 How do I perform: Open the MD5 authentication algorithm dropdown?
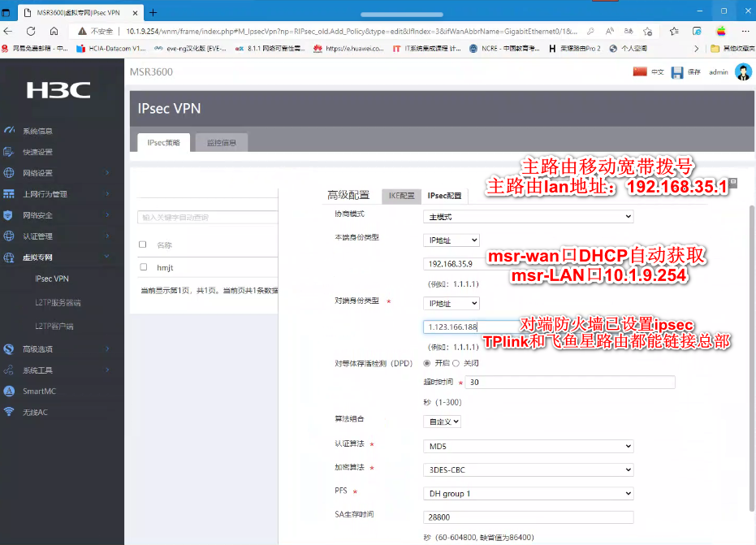[529, 446]
